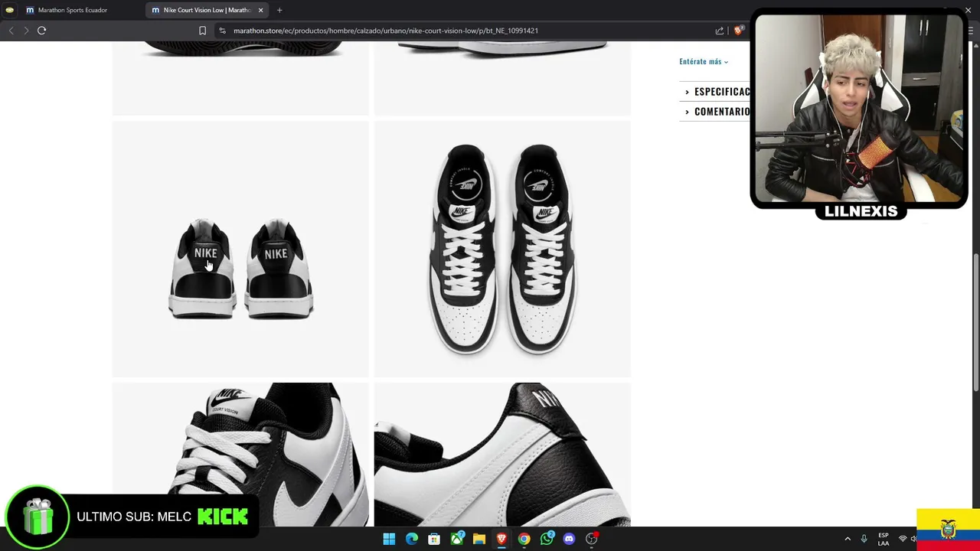The image size is (980, 551).
Task: Select Brave browser taskbar icon
Action: pos(501,539)
